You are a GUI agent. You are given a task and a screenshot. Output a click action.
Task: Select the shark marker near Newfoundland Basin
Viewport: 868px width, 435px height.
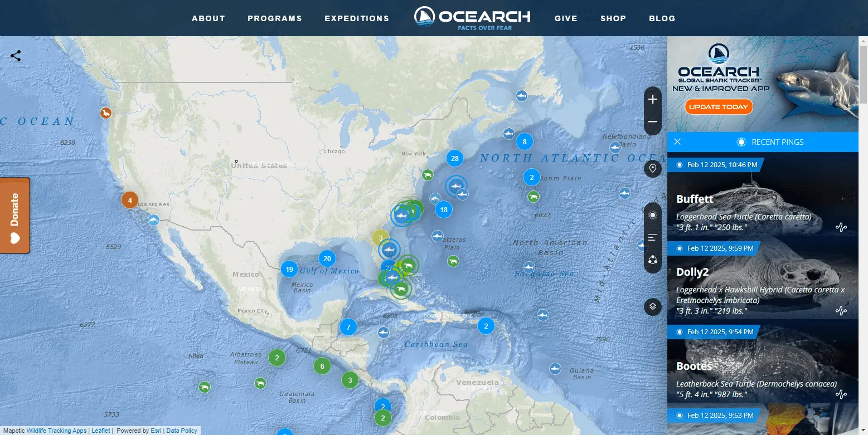click(615, 148)
